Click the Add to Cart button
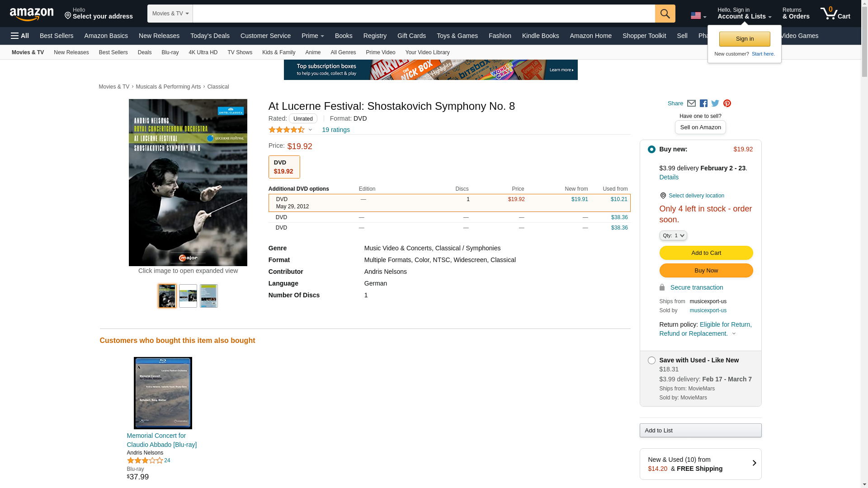Viewport: 868px width, 488px height. click(x=706, y=253)
